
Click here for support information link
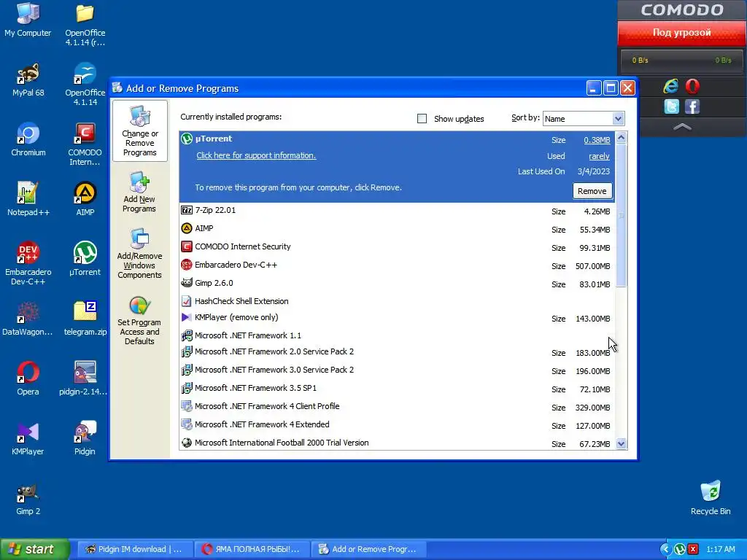pos(256,155)
